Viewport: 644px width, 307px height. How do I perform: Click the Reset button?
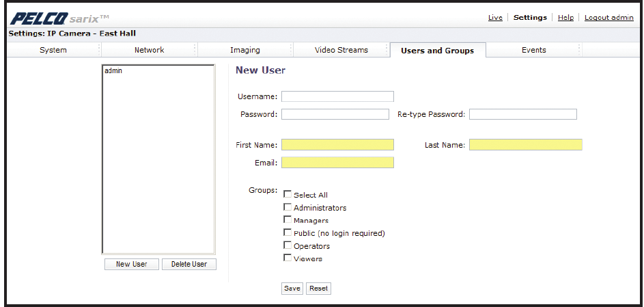tap(318, 289)
